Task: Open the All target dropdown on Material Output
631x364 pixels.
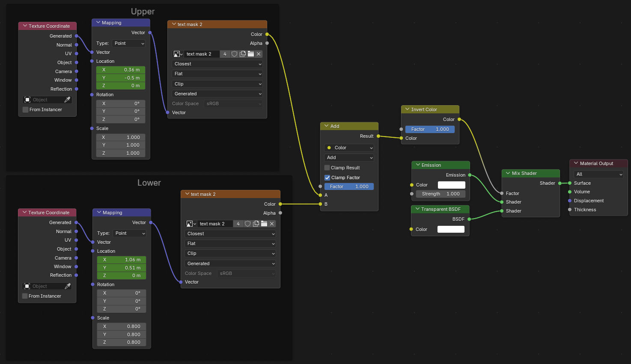Action: click(598, 174)
